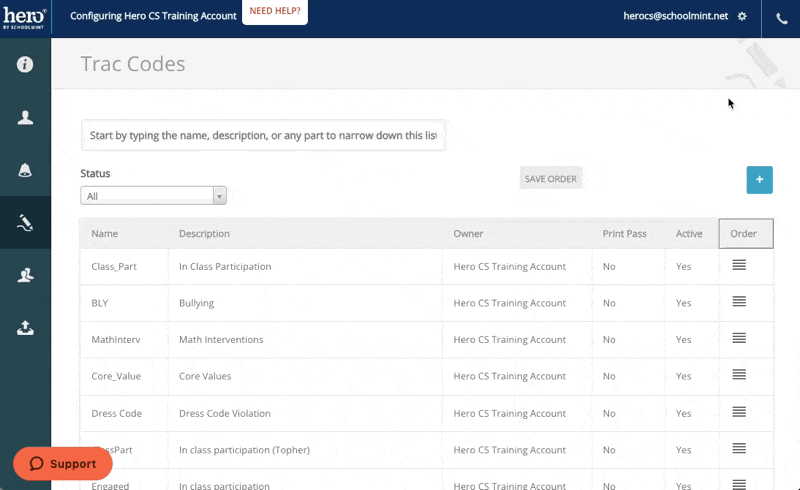800x490 pixels.
Task: Click the Hero by SchoolMint logo
Action: [25, 17]
